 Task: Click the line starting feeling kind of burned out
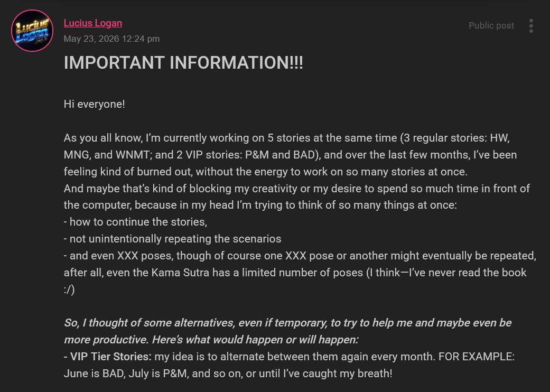[266, 172]
